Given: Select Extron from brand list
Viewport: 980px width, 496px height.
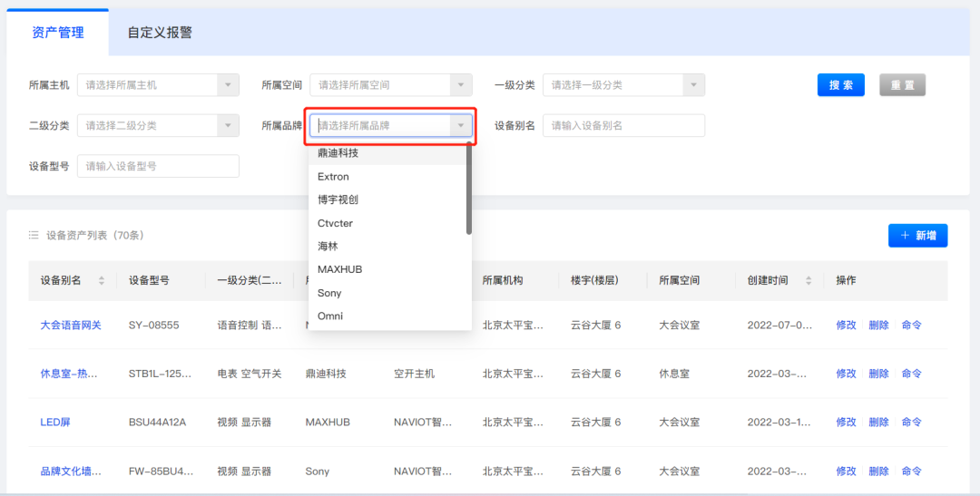Looking at the screenshot, I should (x=389, y=177).
